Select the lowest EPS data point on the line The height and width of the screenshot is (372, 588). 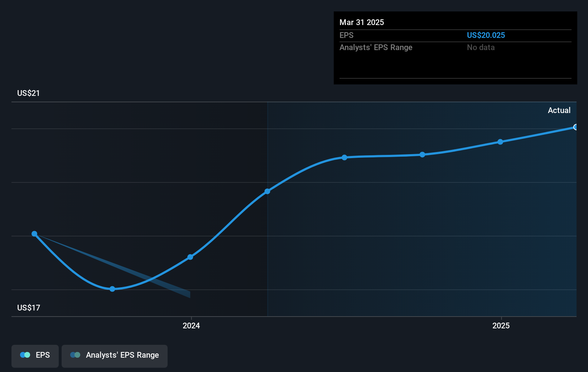[x=112, y=289]
